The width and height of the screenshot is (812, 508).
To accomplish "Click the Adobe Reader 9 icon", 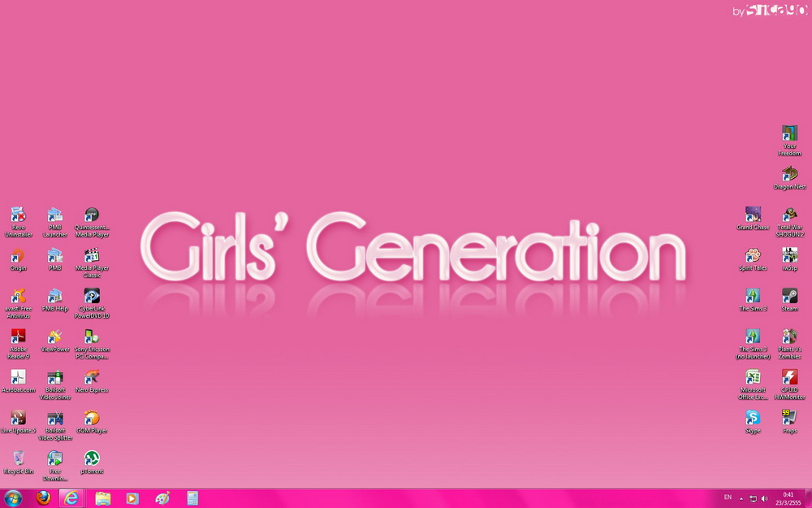I will coord(18,344).
